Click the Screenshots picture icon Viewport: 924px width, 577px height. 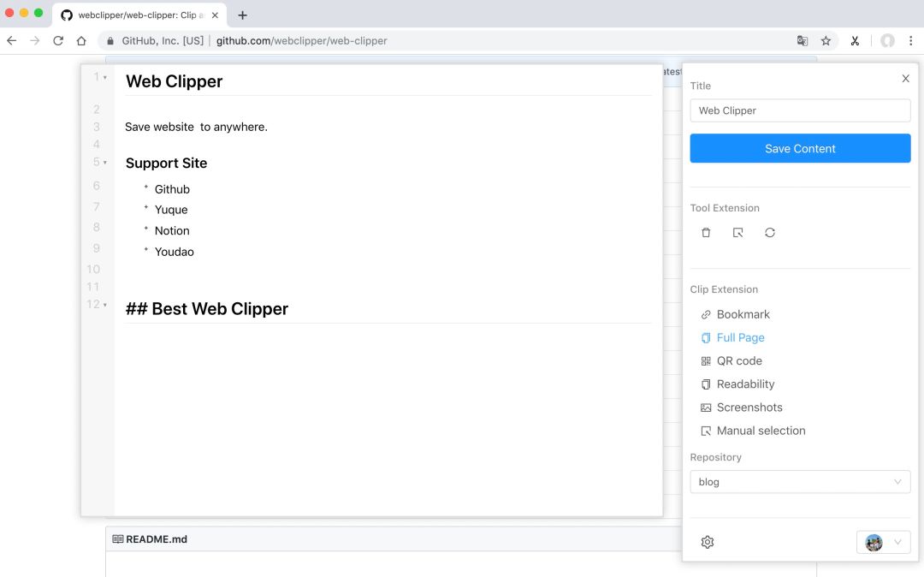coord(706,407)
